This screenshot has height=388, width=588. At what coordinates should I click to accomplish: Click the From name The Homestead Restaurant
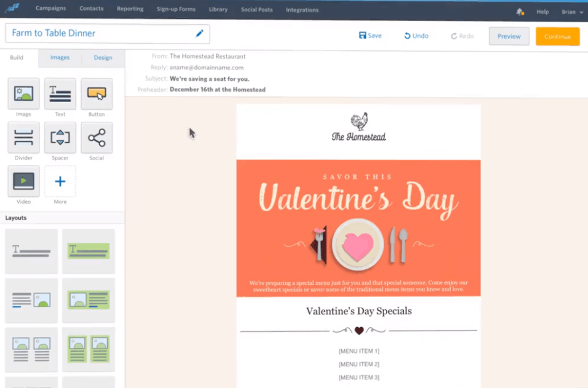207,56
